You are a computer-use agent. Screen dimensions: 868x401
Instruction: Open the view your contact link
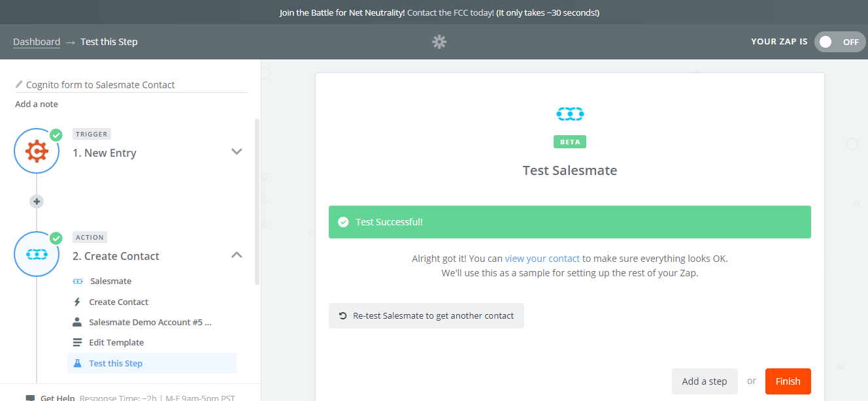pos(542,258)
